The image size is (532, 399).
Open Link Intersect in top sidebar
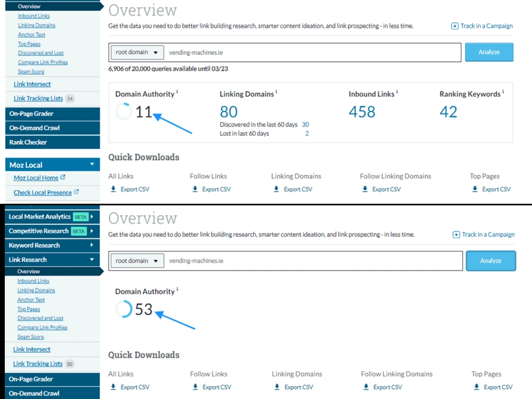[x=32, y=84]
